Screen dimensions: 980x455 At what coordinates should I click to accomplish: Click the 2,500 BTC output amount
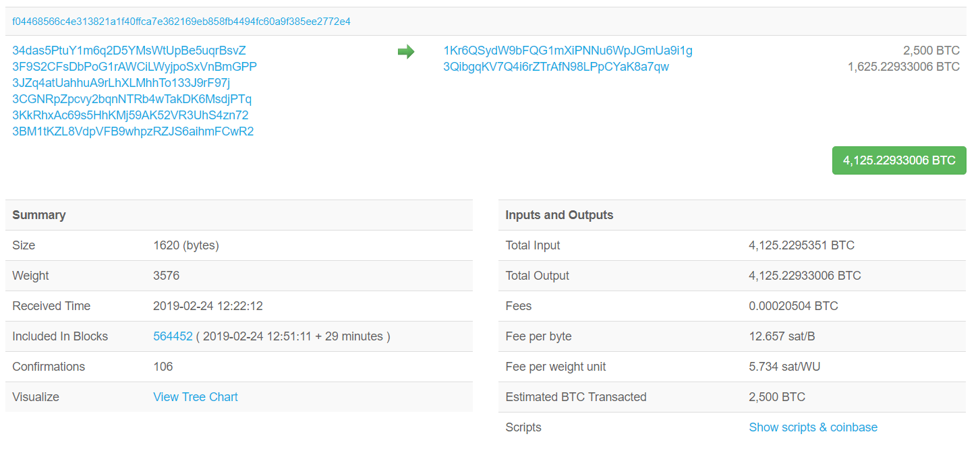coord(931,51)
